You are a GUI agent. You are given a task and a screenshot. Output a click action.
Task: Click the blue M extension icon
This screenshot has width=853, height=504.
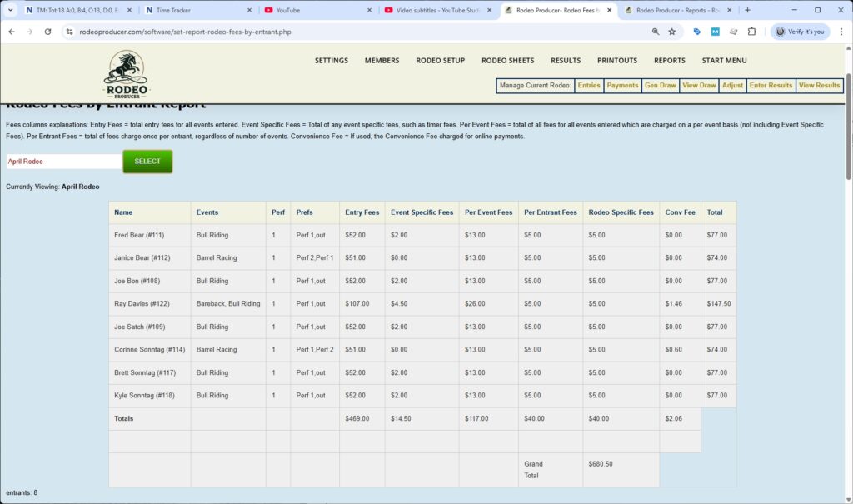click(714, 32)
